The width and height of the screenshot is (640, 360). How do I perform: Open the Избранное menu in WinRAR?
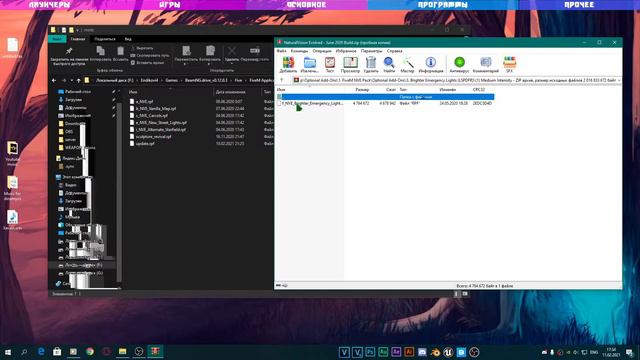[346, 51]
